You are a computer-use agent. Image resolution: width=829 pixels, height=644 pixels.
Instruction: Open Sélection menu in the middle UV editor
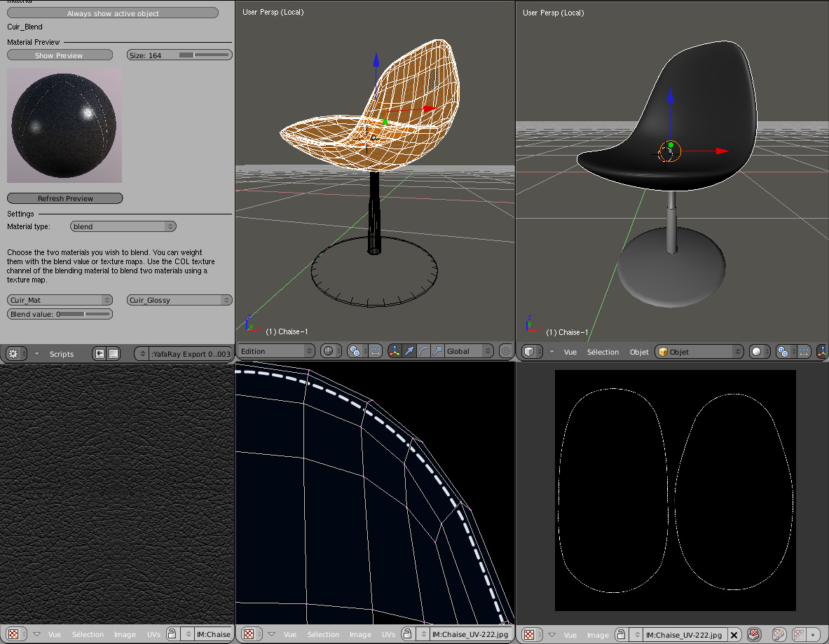[x=323, y=634]
